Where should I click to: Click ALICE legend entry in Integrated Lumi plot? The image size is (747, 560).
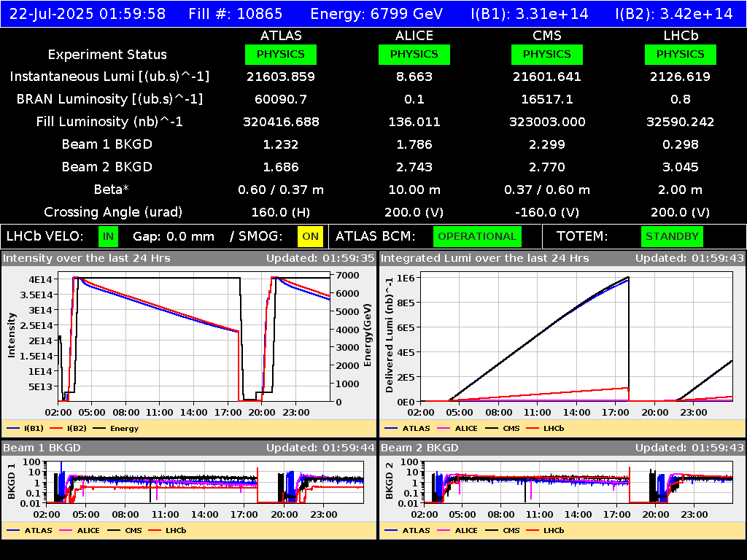tap(457, 429)
